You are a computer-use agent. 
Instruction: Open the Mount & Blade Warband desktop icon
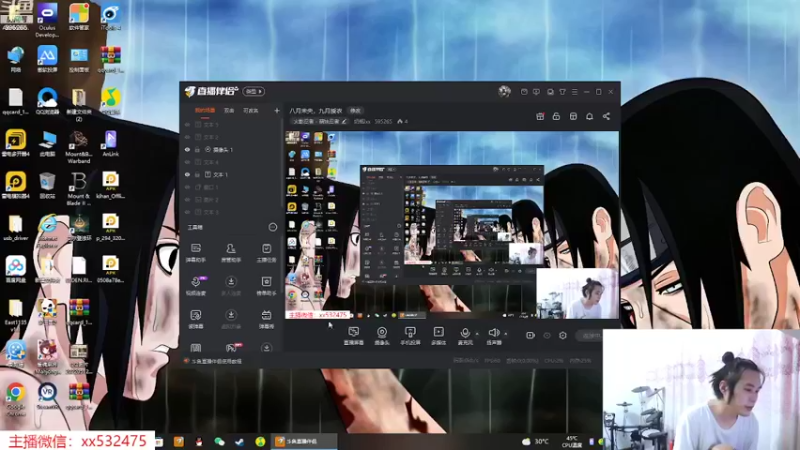[79, 147]
